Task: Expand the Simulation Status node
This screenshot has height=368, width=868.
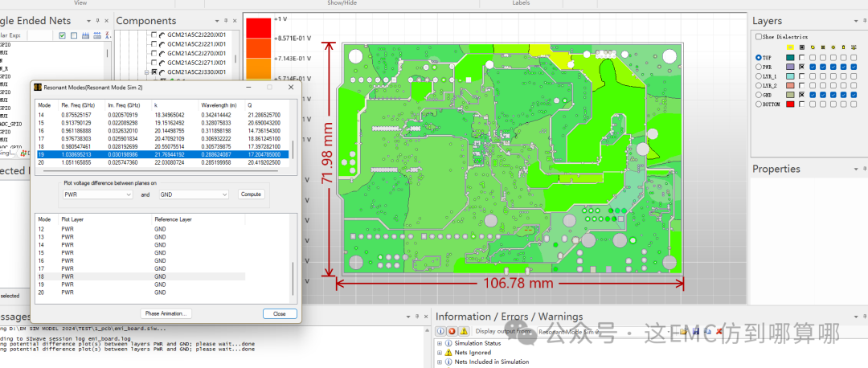Action: (x=440, y=344)
